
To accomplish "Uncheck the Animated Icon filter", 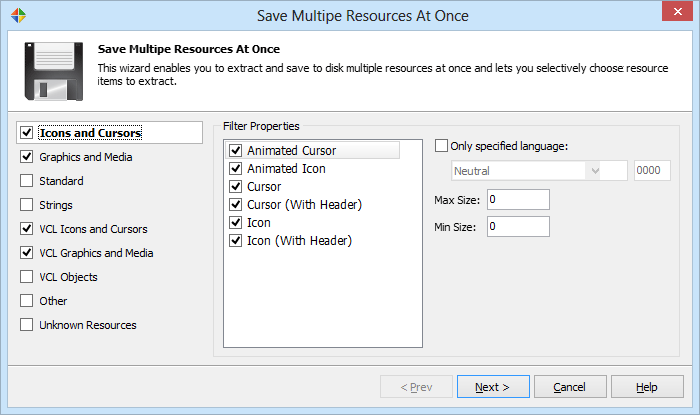I will [x=236, y=169].
